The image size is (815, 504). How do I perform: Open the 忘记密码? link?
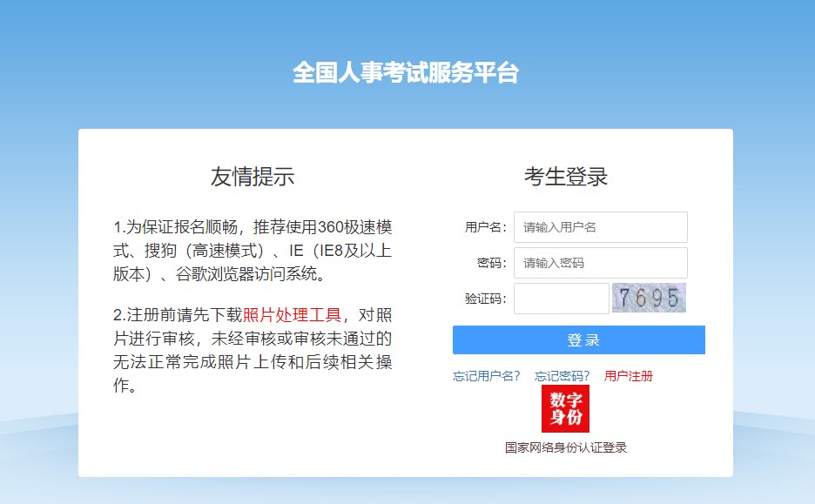pos(562,376)
